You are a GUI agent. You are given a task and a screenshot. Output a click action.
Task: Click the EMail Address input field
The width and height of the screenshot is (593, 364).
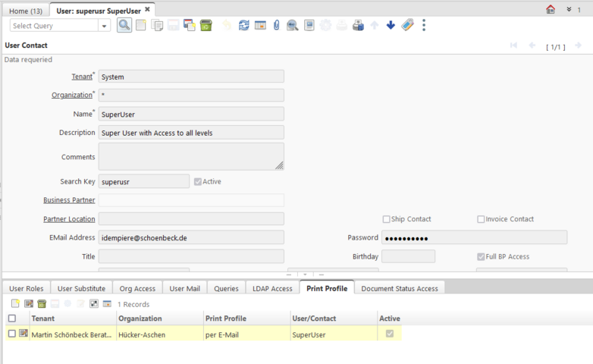(191, 237)
